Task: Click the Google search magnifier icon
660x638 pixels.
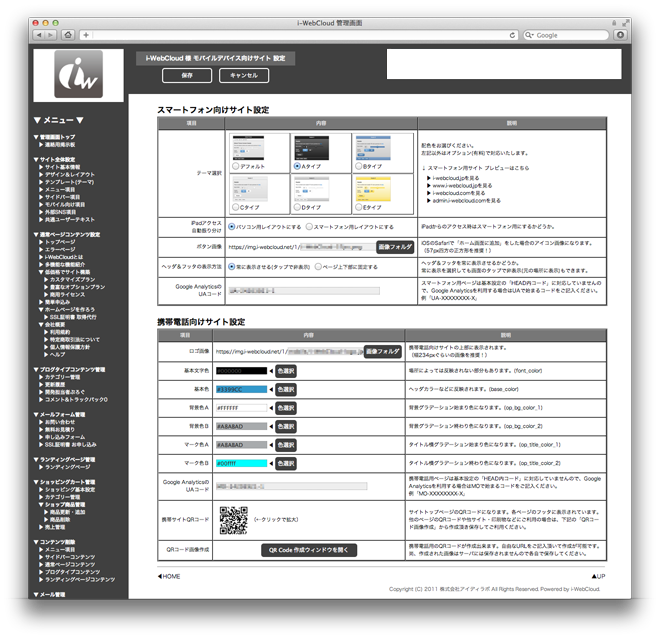Action: tap(529, 35)
